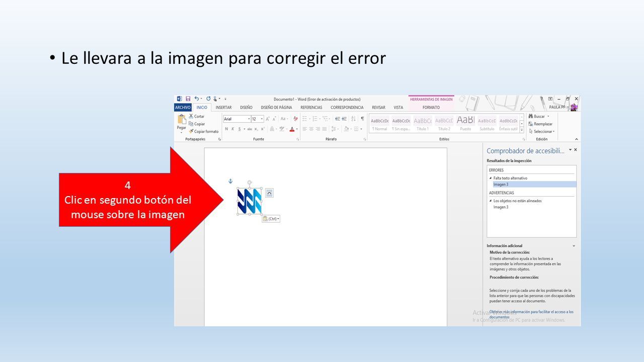Open the Aa change case dropdown
Viewport: 644px width, 362px height.
(285, 119)
